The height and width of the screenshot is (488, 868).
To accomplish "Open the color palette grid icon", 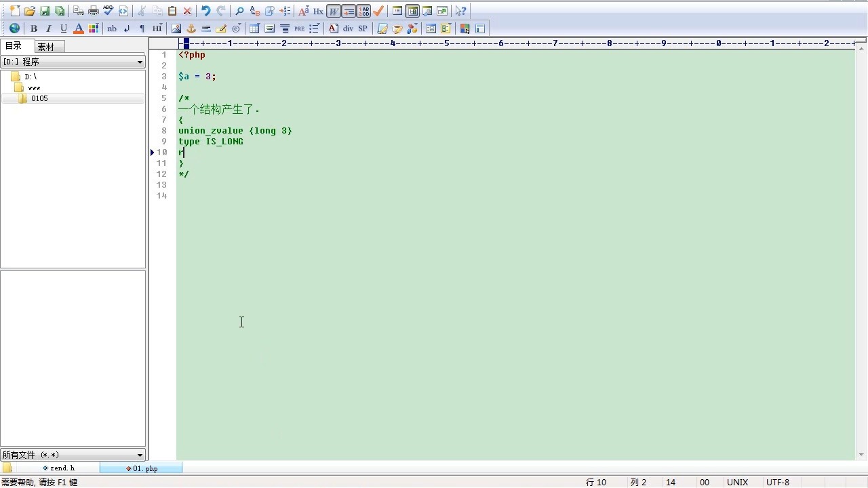I will (94, 28).
